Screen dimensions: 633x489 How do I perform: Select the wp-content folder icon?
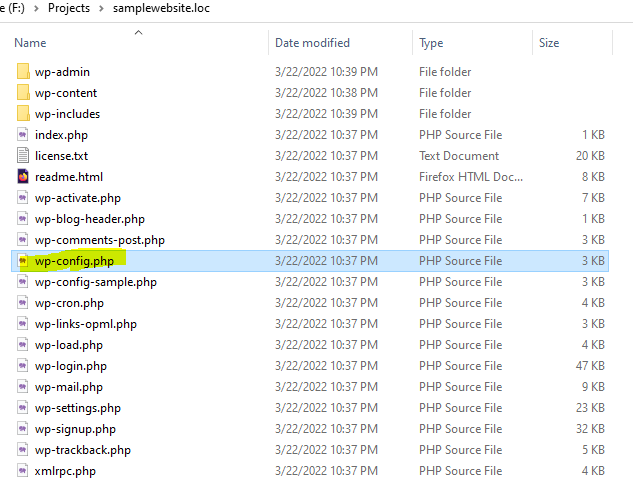coord(23,92)
